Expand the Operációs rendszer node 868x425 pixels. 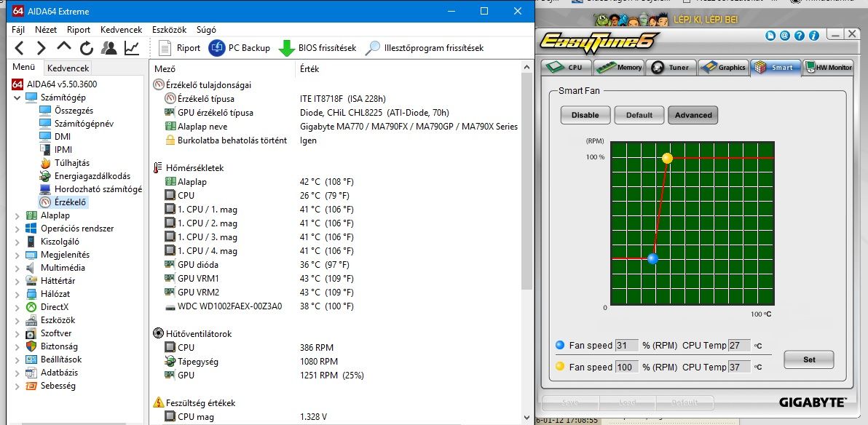coord(17,229)
